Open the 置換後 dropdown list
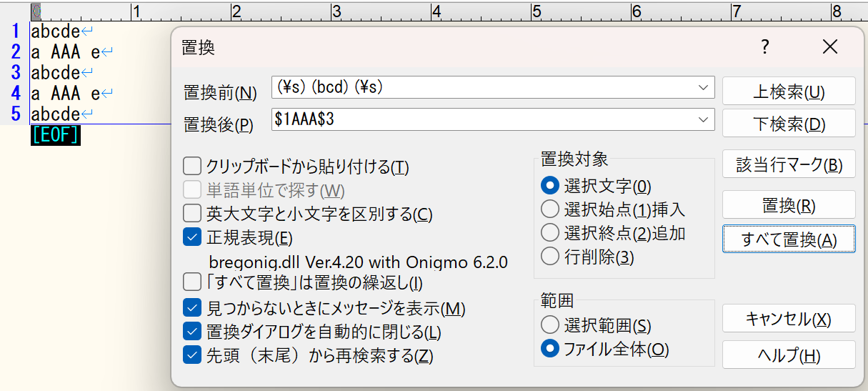Screen dimensions: 868x391 703,119
